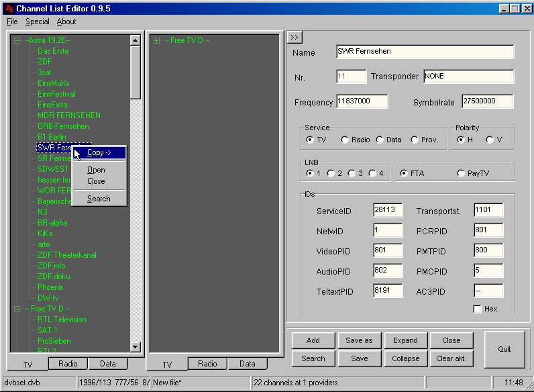534x392 pixels.
Task: Click the Channel List Editor title bar icon
Action: coord(8,8)
